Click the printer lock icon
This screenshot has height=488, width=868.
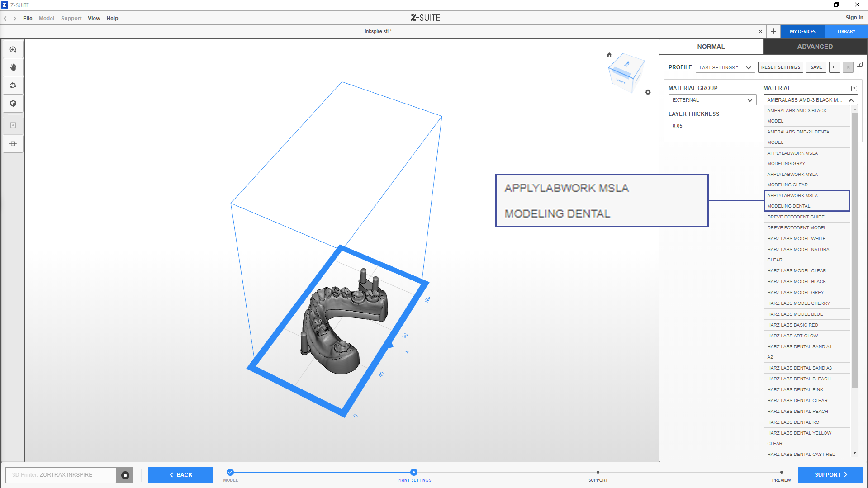(125, 475)
